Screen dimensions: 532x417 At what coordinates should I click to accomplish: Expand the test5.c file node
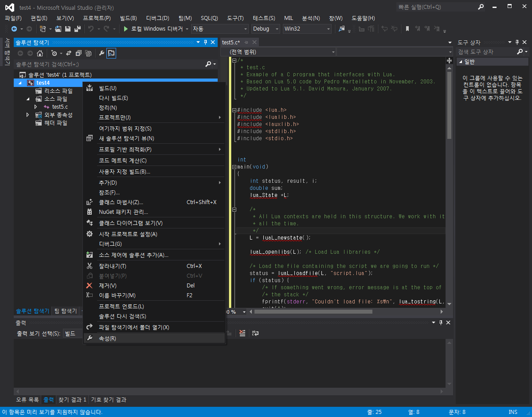(x=36, y=107)
